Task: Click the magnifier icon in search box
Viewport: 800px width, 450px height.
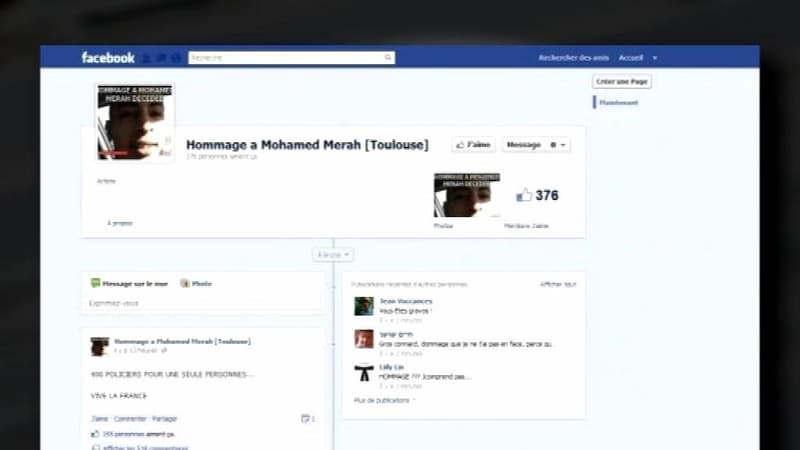Action: [x=388, y=58]
